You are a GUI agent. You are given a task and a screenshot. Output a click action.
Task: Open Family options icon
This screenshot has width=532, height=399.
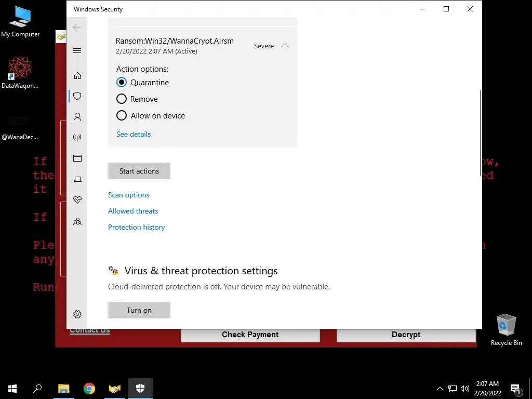pos(77,221)
